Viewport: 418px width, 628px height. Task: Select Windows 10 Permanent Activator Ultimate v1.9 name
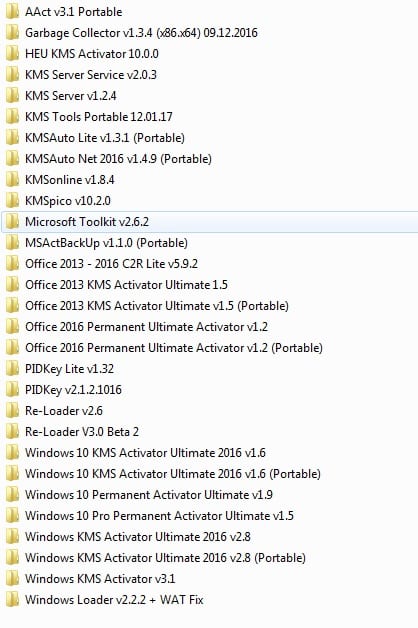click(x=149, y=494)
